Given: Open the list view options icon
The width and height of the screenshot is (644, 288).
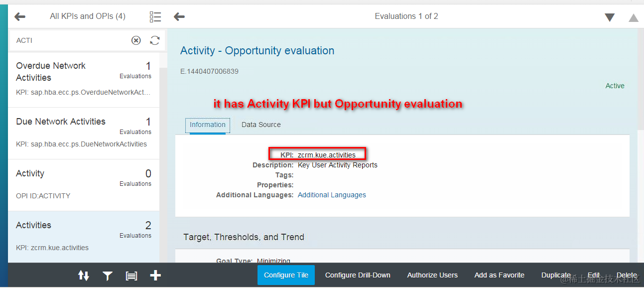Looking at the screenshot, I should (155, 17).
